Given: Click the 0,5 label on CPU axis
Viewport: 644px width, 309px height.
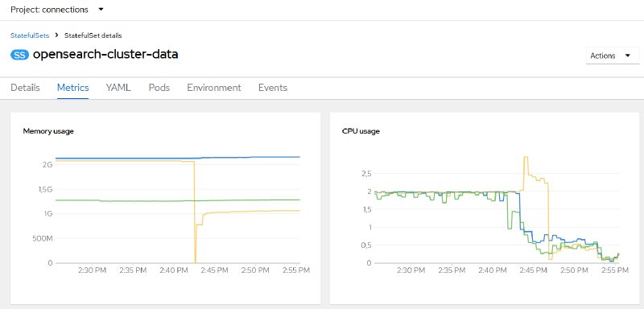Looking at the screenshot, I should pos(366,245).
